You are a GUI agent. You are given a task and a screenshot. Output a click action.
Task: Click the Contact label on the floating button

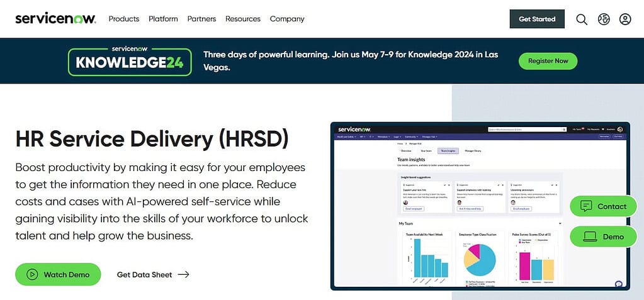click(612, 206)
